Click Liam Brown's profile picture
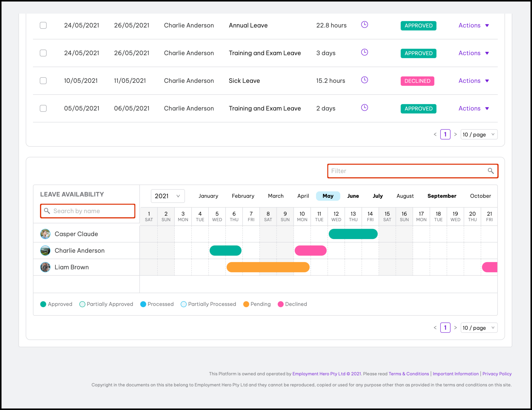The image size is (532, 410). point(45,267)
